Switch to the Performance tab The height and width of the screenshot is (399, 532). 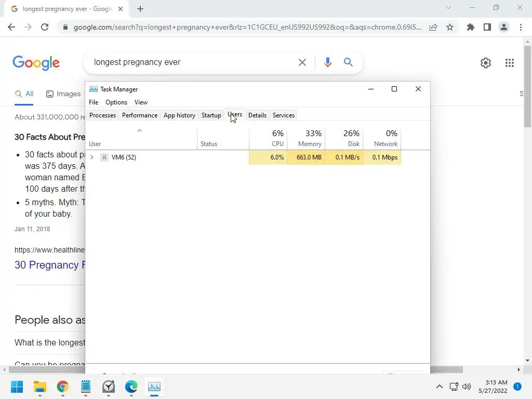[x=140, y=115]
